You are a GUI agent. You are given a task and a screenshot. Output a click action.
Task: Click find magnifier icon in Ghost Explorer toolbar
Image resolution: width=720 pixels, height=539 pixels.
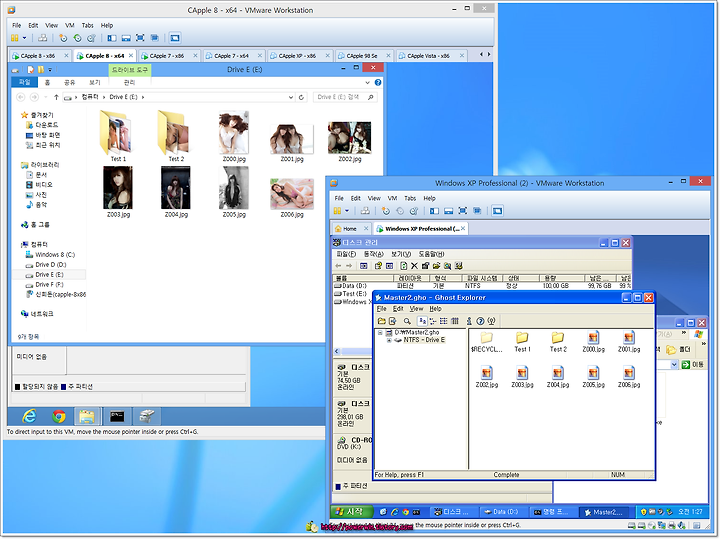407,321
